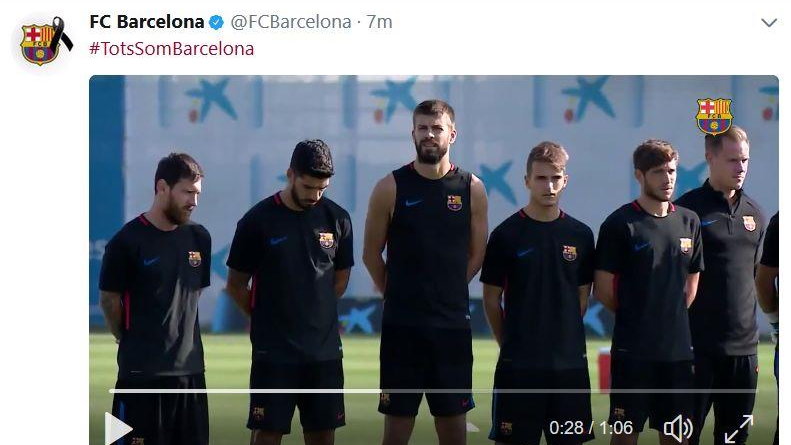The width and height of the screenshot is (791, 445).
Task: Click the blue verified badge
Action: (x=216, y=22)
